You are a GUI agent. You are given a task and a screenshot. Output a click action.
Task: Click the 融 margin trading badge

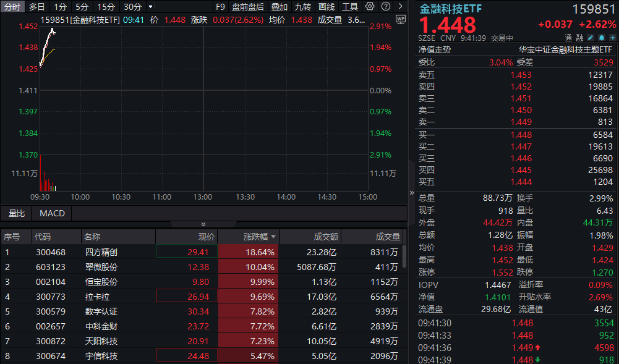click(579, 37)
